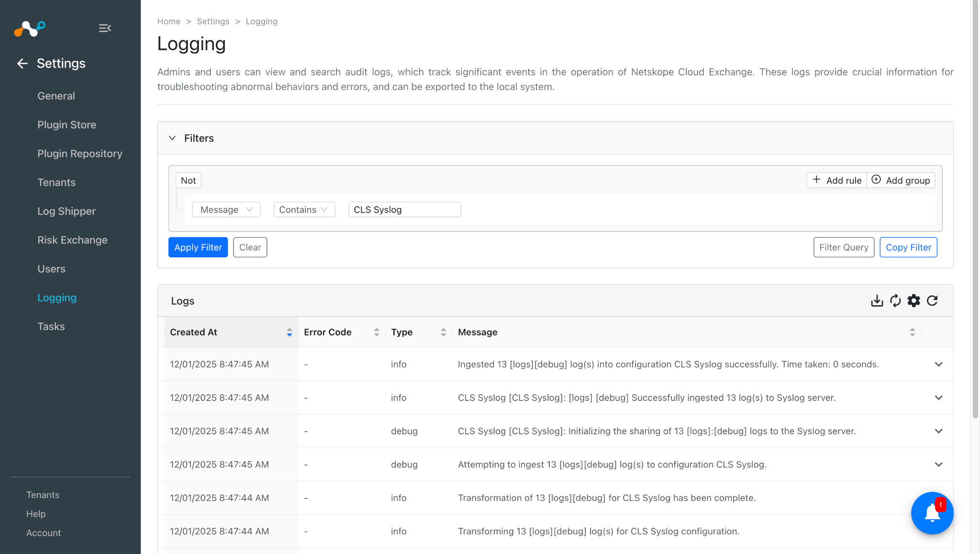The width and height of the screenshot is (980, 554).
Task: Open the Contains operator dropdown
Action: [304, 210]
